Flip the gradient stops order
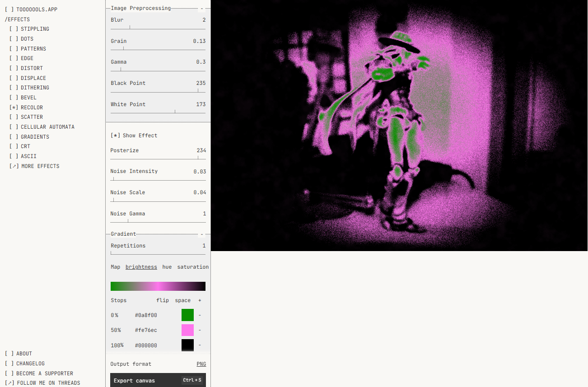Screen dimensions: 588x387 point(163,300)
